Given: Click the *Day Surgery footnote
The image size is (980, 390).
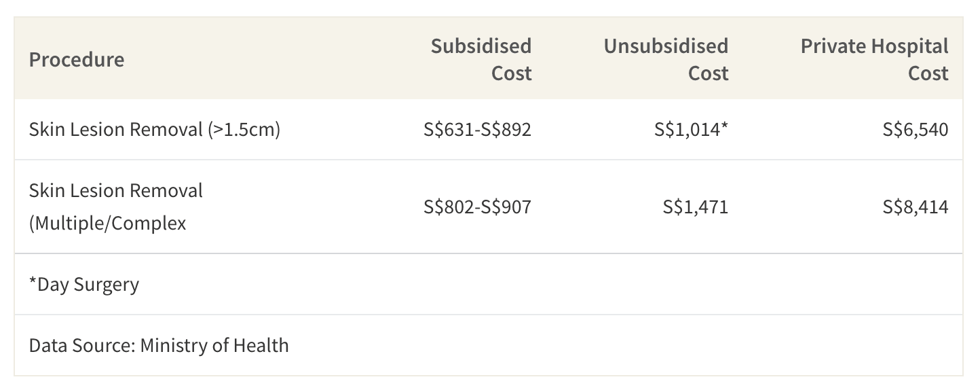Looking at the screenshot, I should point(84,284).
